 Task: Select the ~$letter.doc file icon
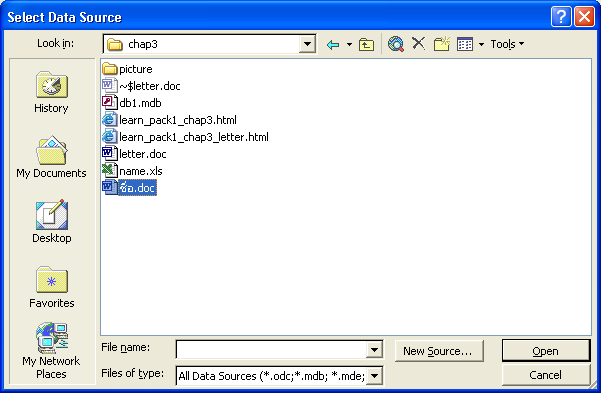[x=110, y=85]
